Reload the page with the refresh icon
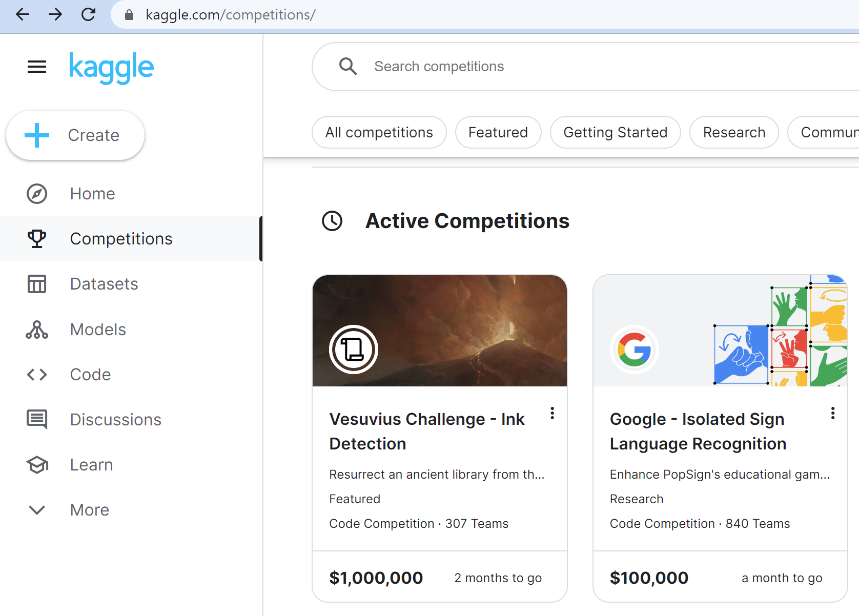This screenshot has width=859, height=616. pyautogui.click(x=89, y=14)
